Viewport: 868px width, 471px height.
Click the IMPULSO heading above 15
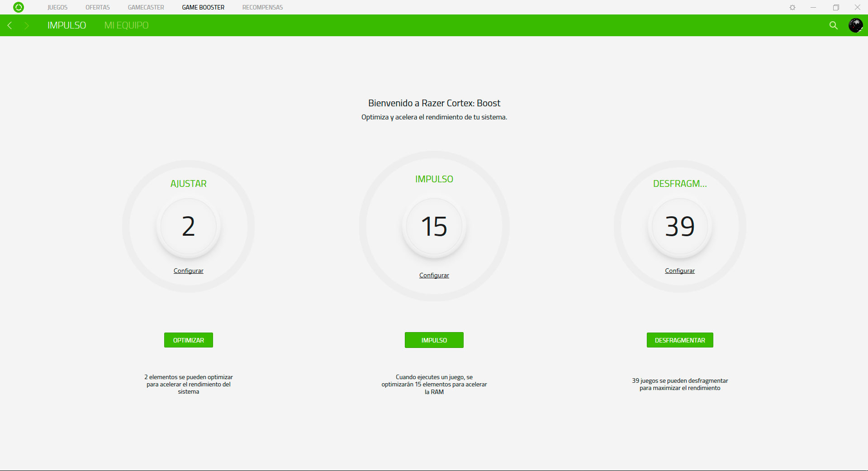click(x=434, y=179)
